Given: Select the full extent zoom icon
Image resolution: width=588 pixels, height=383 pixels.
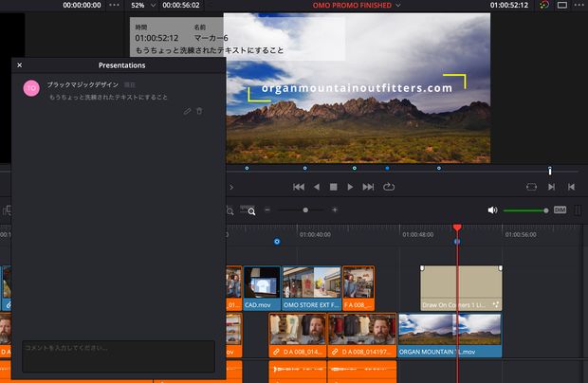Looking at the screenshot, I should pos(230,211).
